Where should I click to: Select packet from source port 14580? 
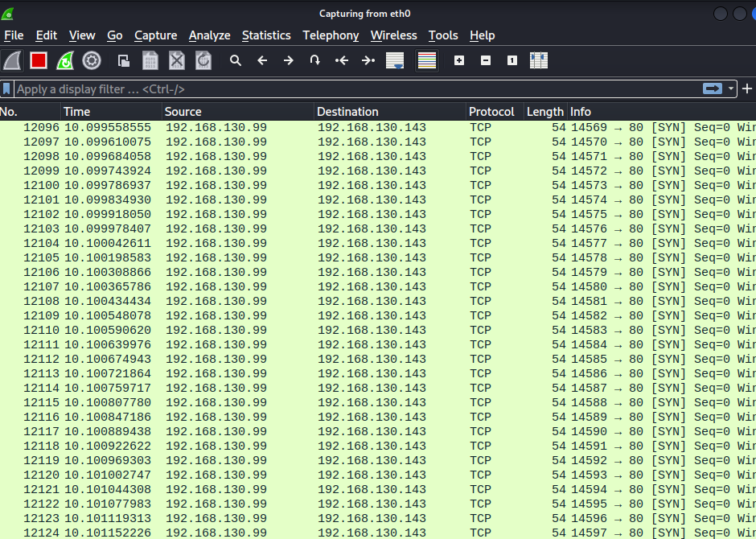[x=378, y=287]
